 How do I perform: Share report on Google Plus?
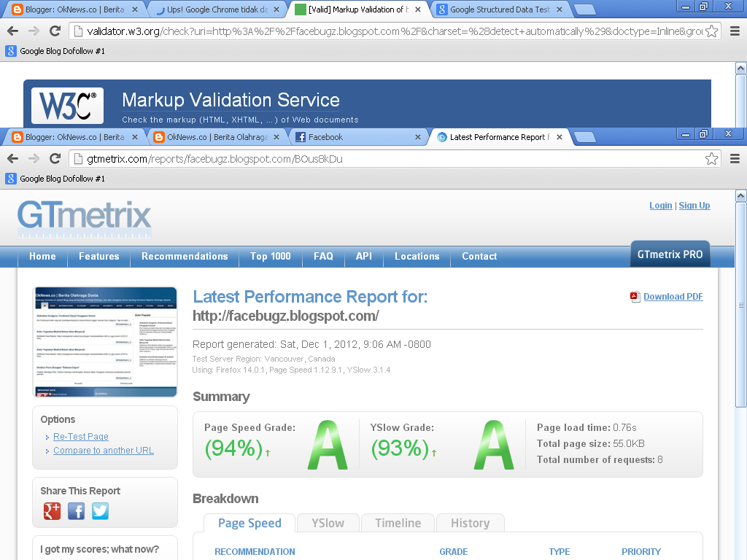tap(52, 511)
